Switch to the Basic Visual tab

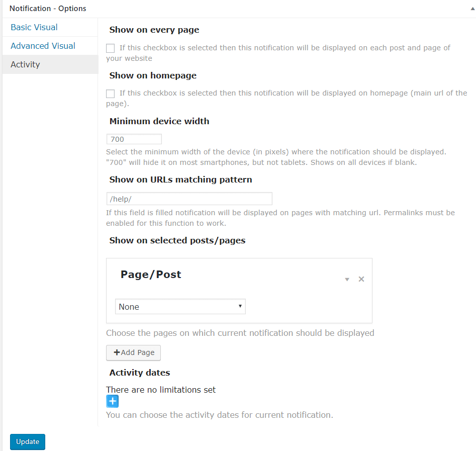click(x=34, y=27)
